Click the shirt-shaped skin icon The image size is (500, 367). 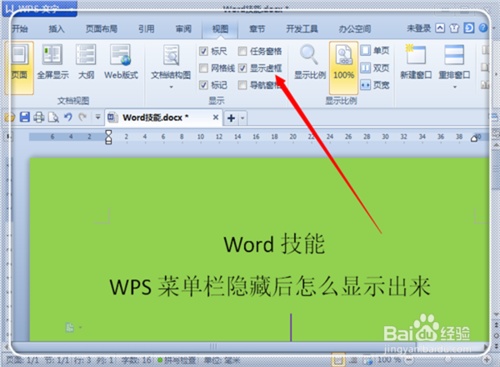454,28
